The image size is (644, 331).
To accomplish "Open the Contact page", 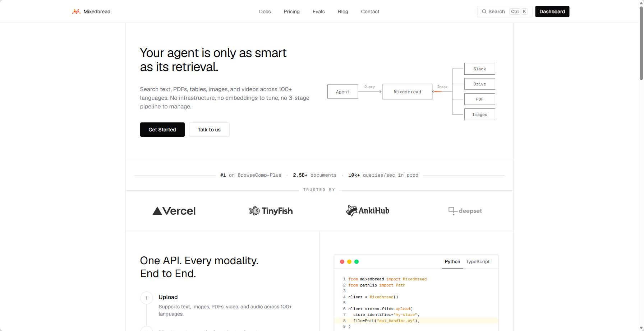I will 370,11.
